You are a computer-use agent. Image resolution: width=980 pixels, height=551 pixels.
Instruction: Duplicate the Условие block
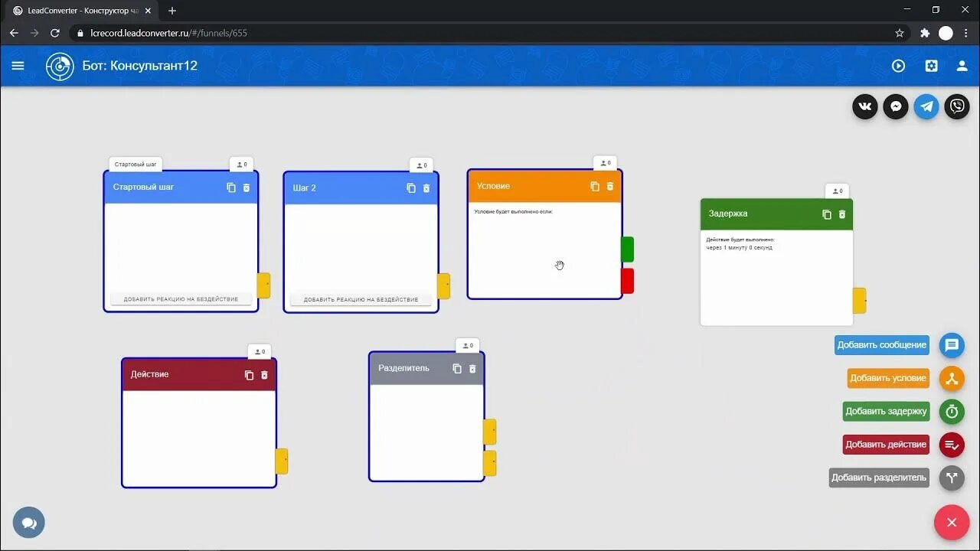[x=595, y=186]
